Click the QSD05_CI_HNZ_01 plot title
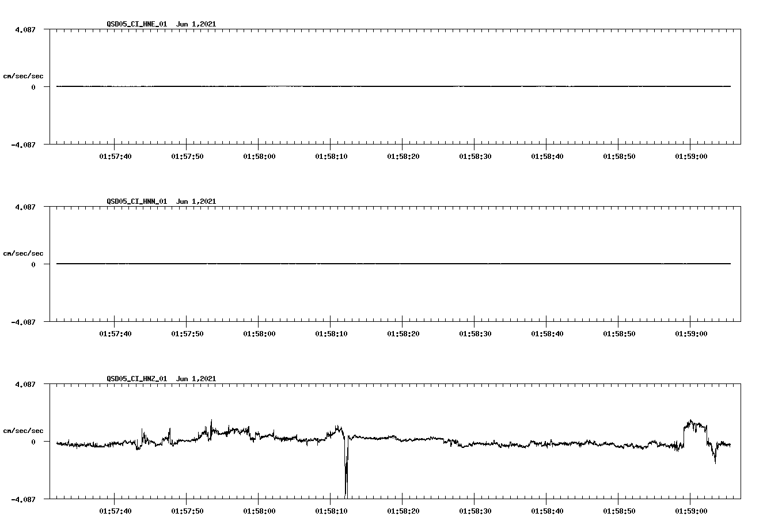Image resolution: width=782 pixels, height=532 pixels. tap(161, 379)
